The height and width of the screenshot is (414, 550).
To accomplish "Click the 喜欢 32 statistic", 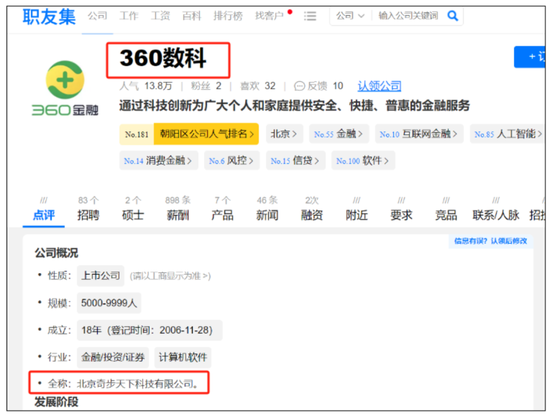I will pyautogui.click(x=258, y=86).
